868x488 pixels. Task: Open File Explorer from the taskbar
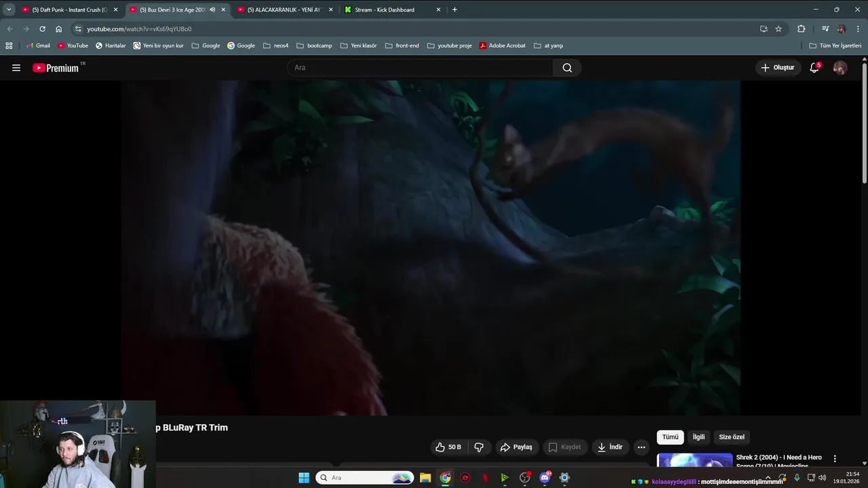(425, 478)
